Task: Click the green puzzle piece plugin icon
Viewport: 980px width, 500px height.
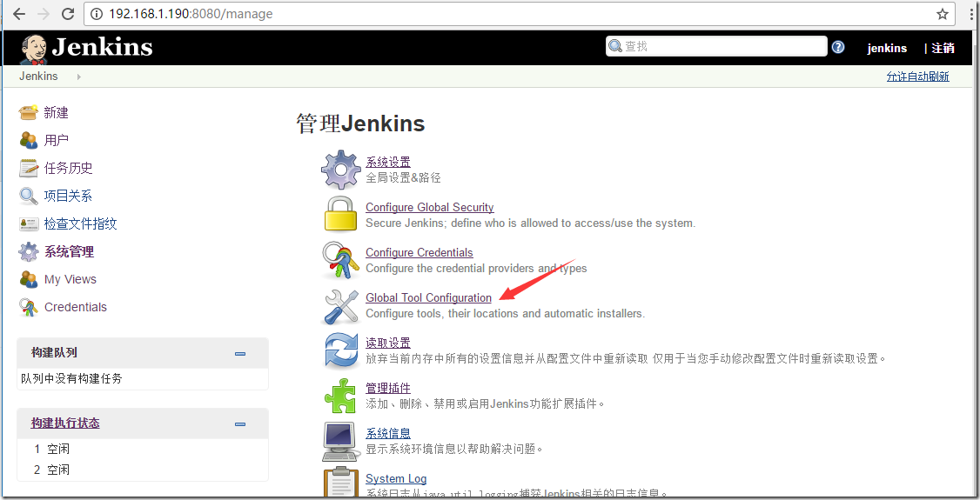Action: [340, 396]
